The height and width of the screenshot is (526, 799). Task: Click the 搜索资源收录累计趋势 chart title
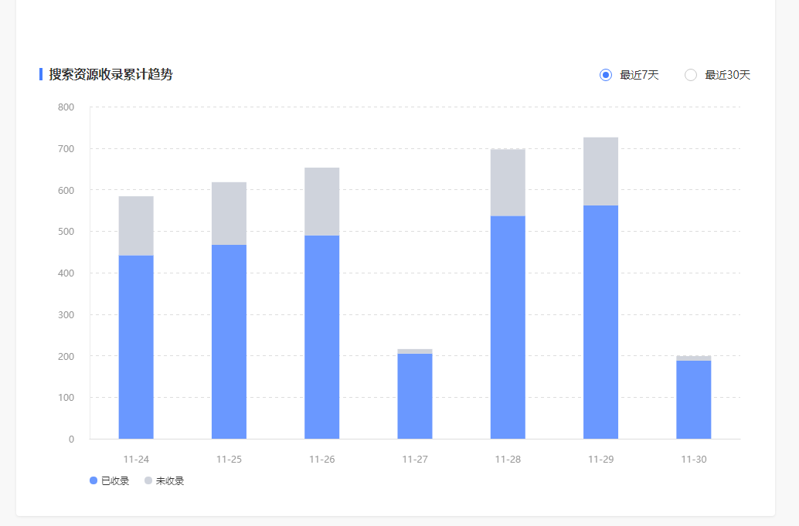coord(111,74)
